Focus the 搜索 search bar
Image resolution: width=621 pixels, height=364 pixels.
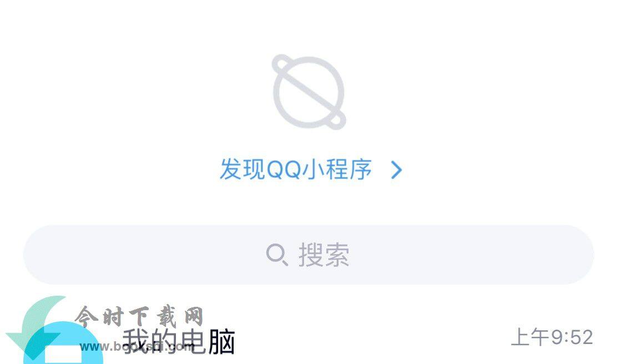309,255
